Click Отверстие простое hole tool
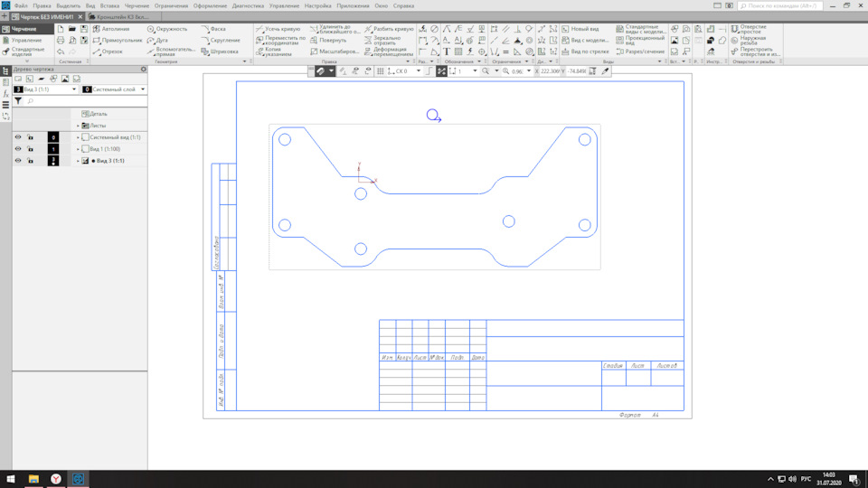The height and width of the screenshot is (488, 868). click(x=749, y=29)
